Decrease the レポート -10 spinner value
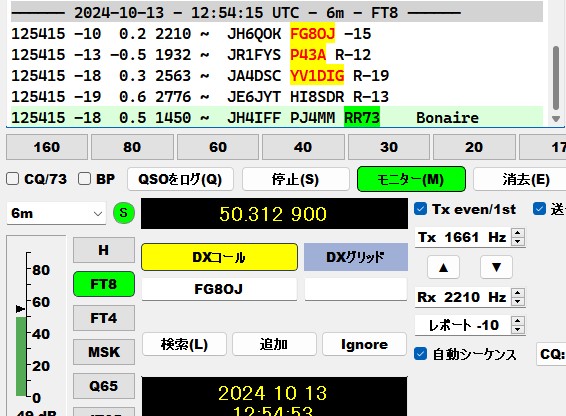566x416 pixels. (518, 329)
